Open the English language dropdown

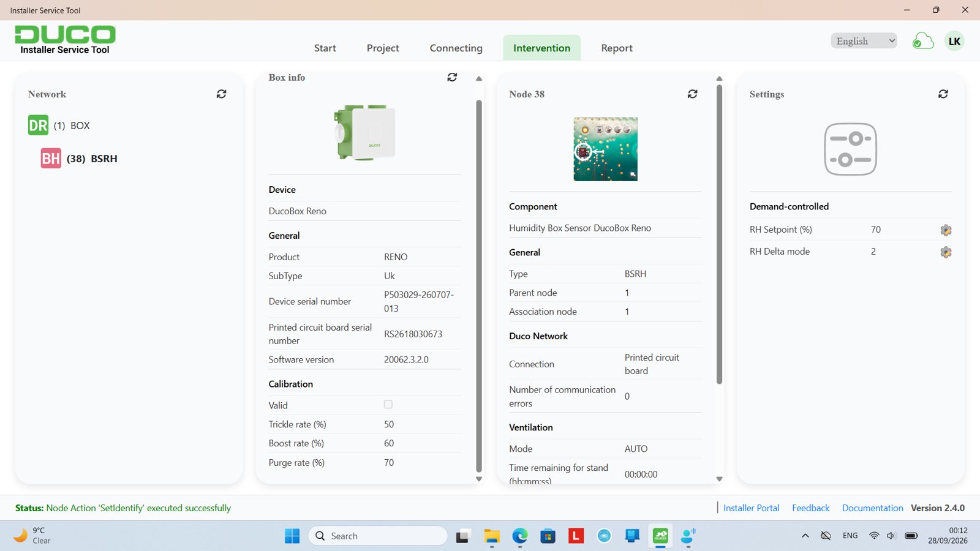pyautogui.click(x=864, y=41)
